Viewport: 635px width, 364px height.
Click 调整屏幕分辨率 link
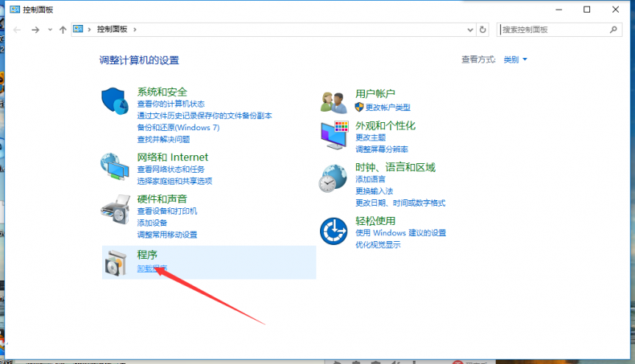[382, 149]
